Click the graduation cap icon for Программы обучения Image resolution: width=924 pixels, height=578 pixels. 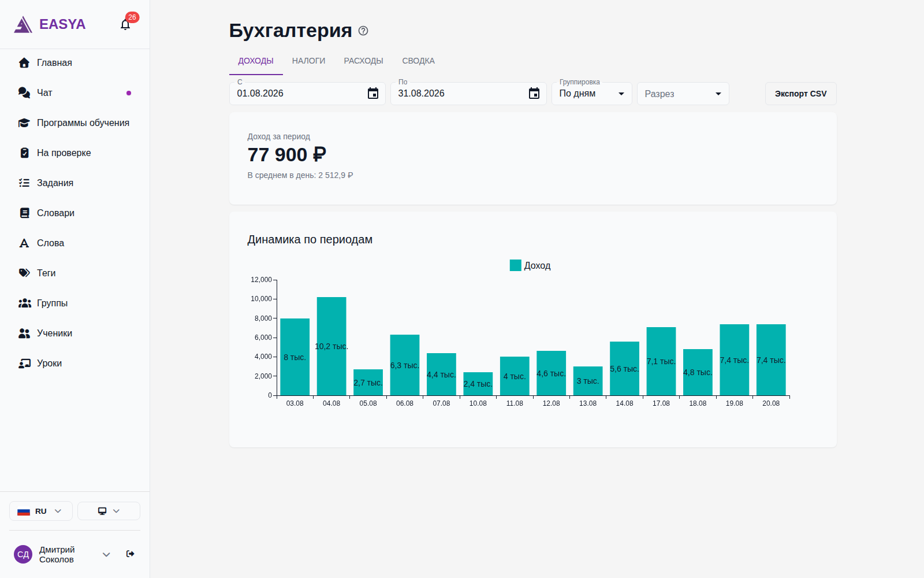coord(24,123)
